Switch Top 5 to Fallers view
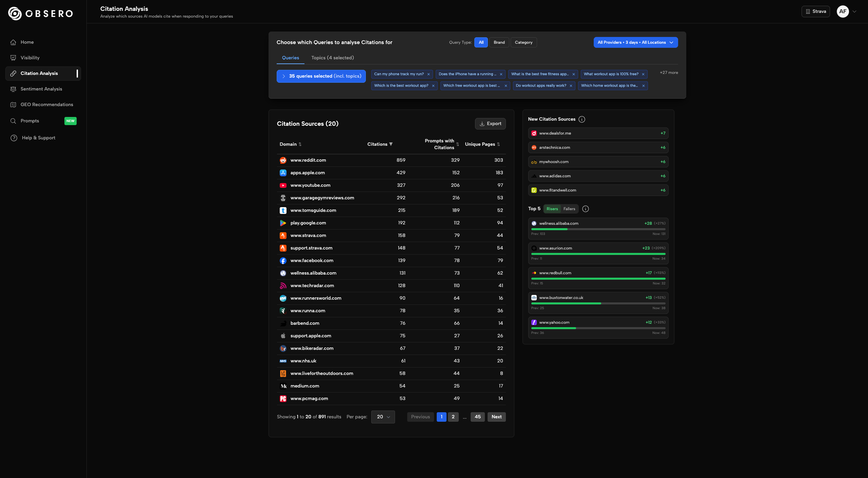 tap(569, 209)
